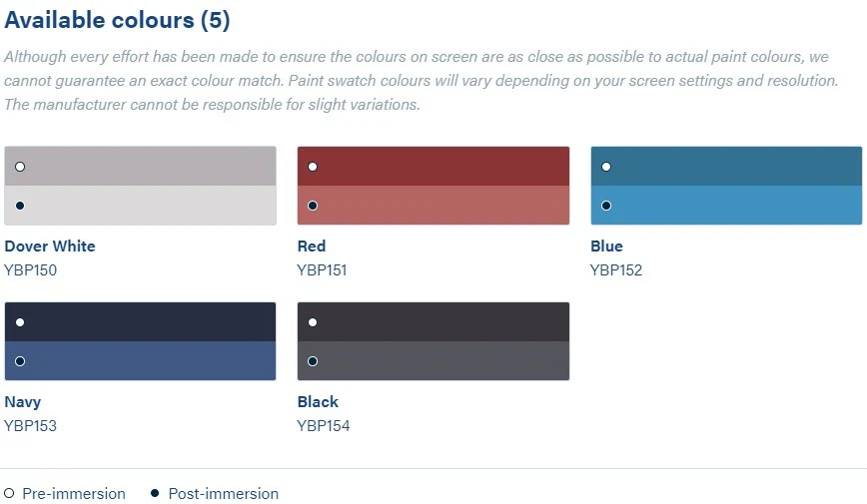Click the Blue colour name label
The image size is (867, 504).
tap(606, 247)
